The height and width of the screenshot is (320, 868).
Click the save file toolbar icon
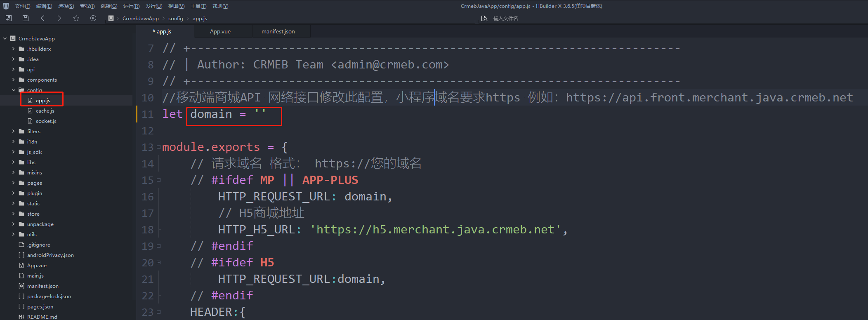pyautogui.click(x=26, y=18)
